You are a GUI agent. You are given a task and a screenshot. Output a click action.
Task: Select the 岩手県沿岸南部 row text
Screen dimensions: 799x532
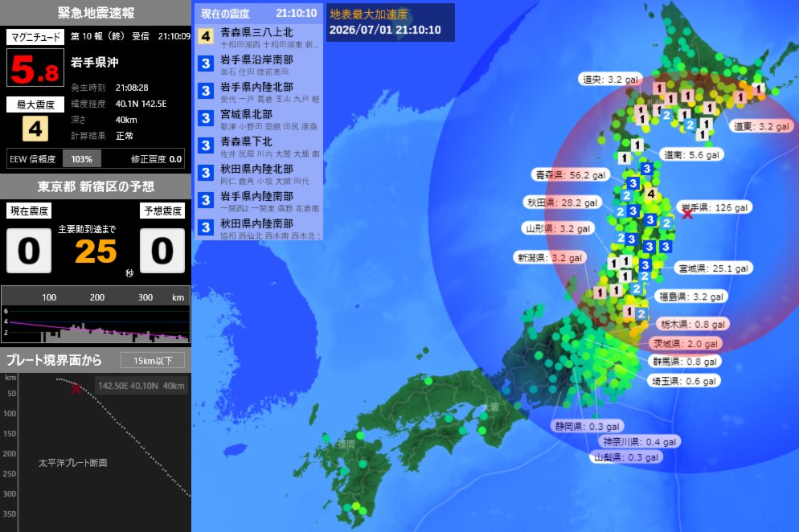(256, 59)
